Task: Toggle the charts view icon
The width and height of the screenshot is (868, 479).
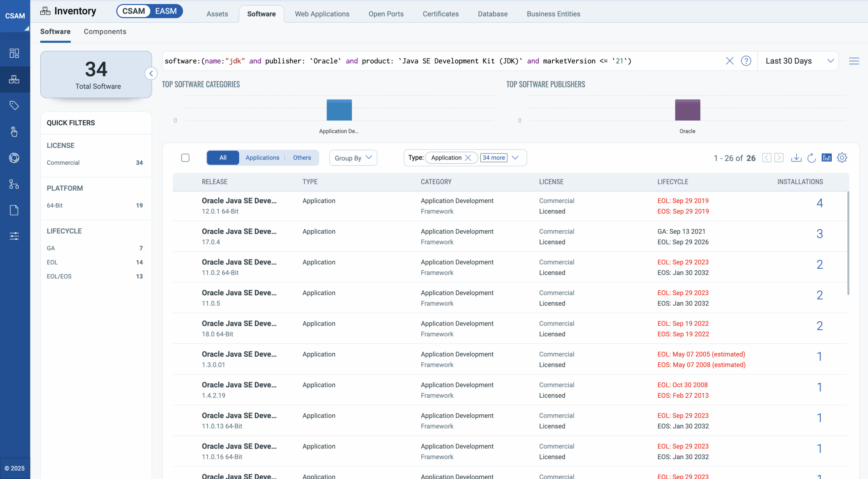Action: coord(827,158)
